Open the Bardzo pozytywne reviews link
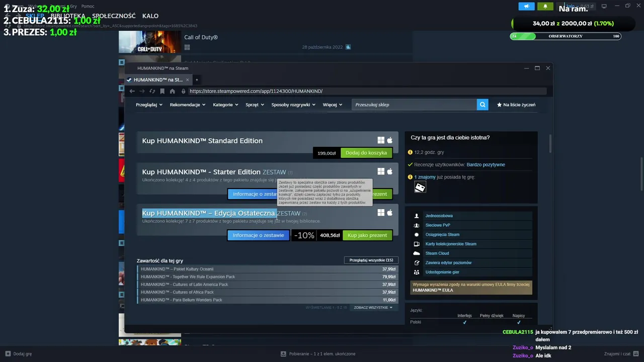The width and height of the screenshot is (644, 362). [486, 164]
